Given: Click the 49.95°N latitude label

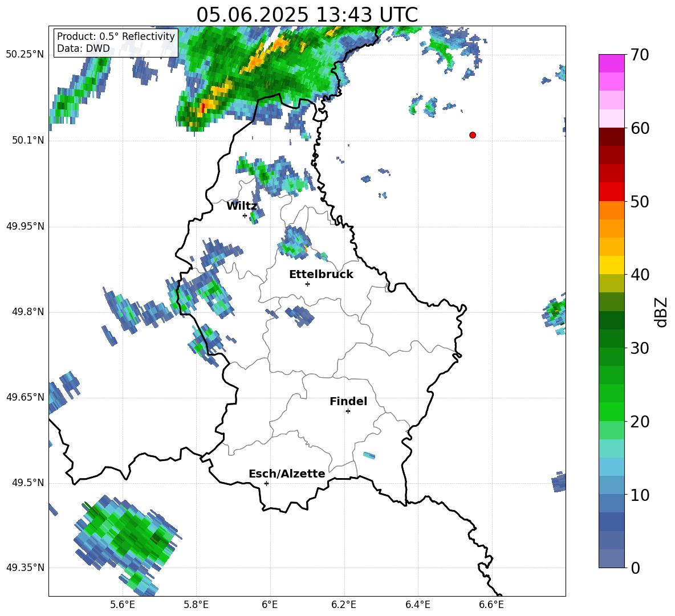Looking at the screenshot, I should click(25, 226).
